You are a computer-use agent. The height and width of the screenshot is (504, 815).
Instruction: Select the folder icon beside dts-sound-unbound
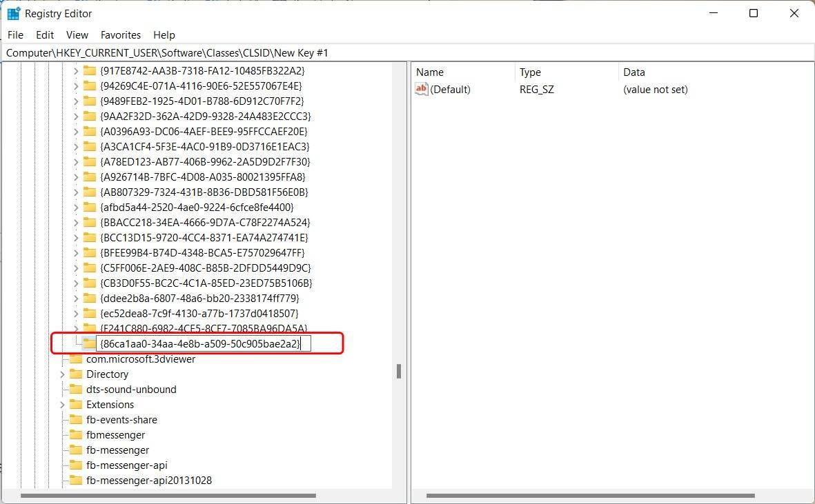click(76, 390)
